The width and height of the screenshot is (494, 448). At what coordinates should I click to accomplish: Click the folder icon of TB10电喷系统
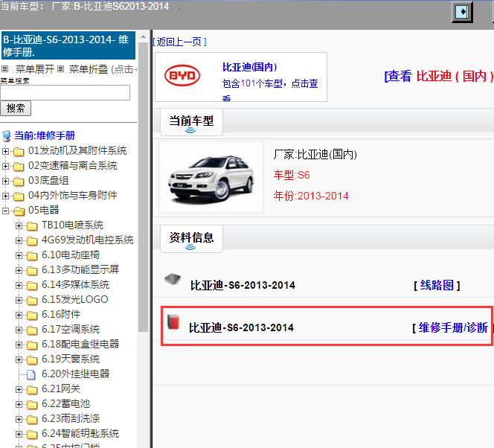tap(32, 226)
